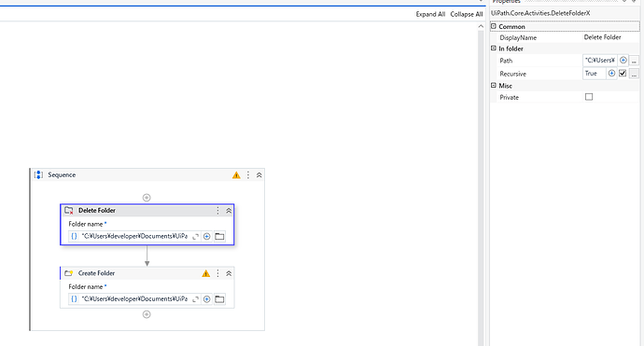The height and width of the screenshot is (346, 644).
Task: Collapse the Common properties section
Action: tap(494, 26)
